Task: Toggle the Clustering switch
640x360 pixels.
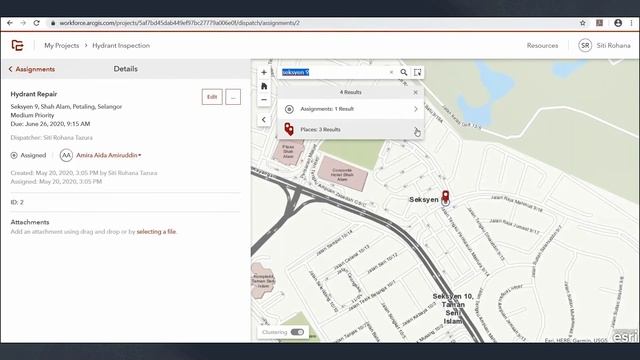Action: pyautogui.click(x=297, y=332)
